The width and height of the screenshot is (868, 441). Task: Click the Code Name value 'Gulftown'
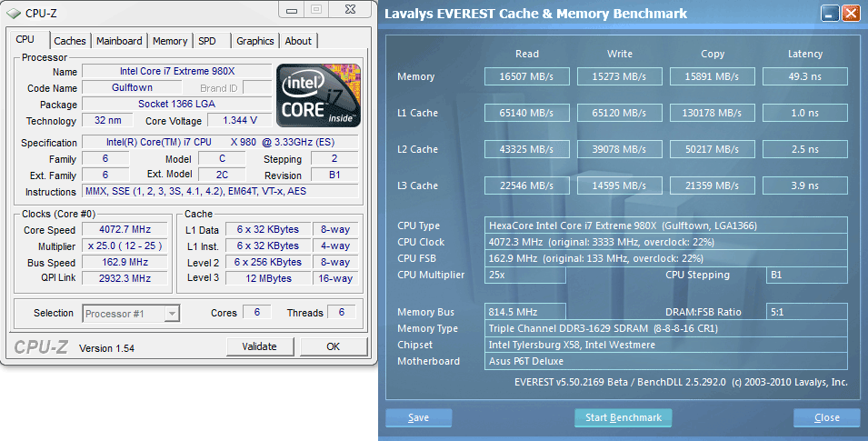(132, 87)
